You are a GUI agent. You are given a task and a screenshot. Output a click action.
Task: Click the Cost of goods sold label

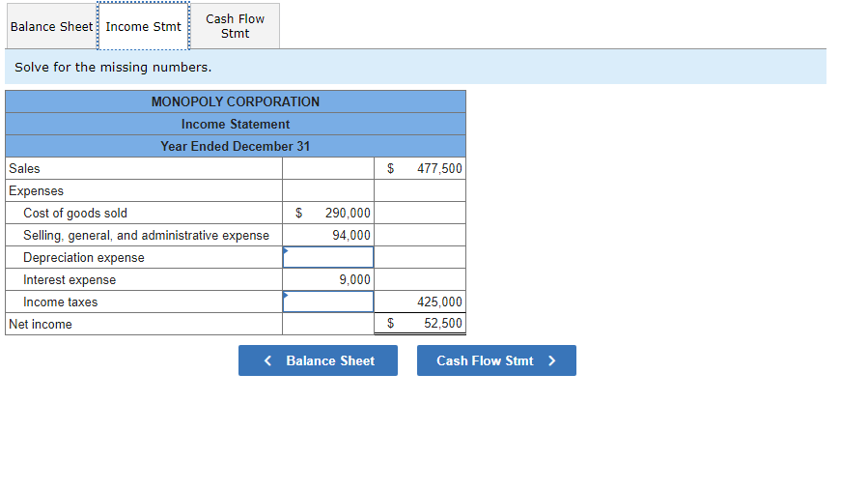click(x=75, y=213)
